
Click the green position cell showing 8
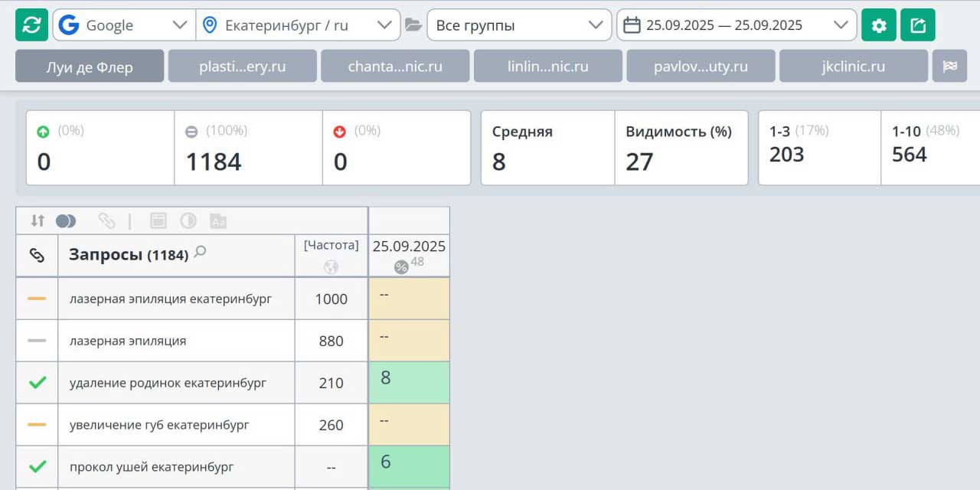(x=409, y=383)
